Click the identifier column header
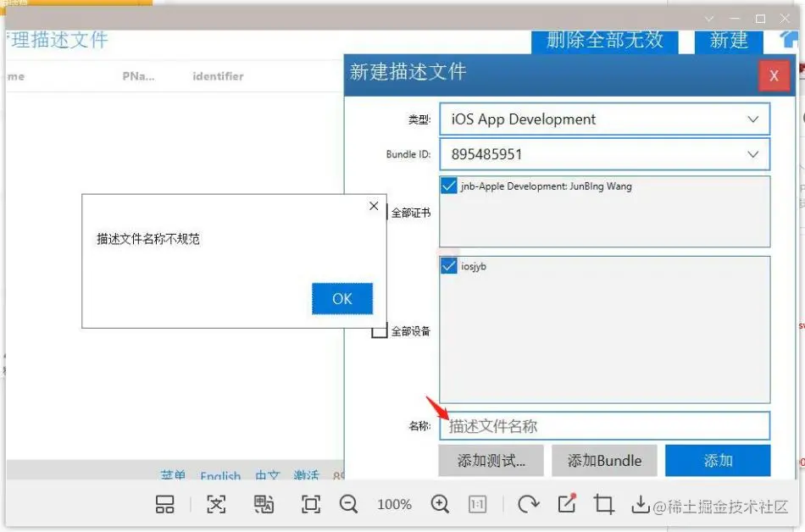Image resolution: width=805 pixels, height=532 pixels. pyautogui.click(x=218, y=76)
